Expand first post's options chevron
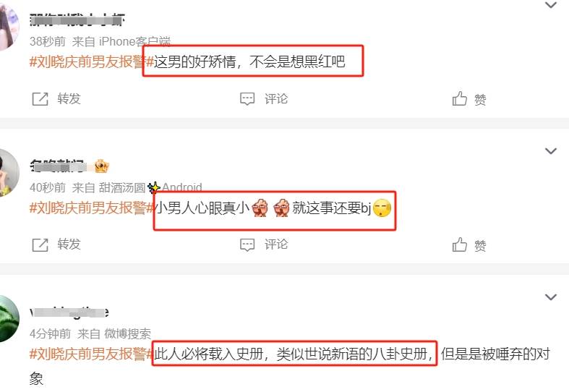Image resolution: width=569 pixels, height=392 pixels. pos(551,5)
